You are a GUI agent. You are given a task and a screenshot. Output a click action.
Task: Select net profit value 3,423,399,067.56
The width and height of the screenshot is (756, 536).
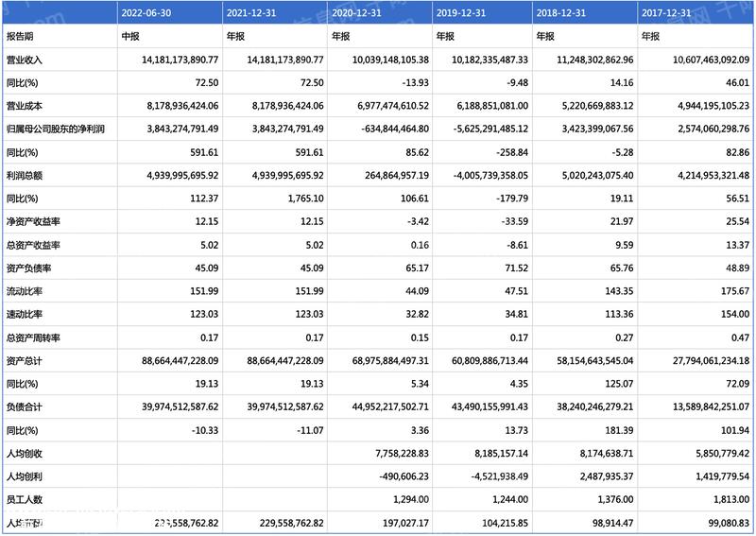click(597, 129)
